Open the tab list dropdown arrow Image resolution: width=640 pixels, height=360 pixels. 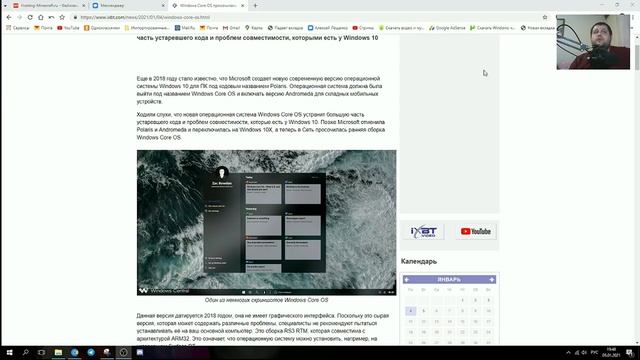5,6
